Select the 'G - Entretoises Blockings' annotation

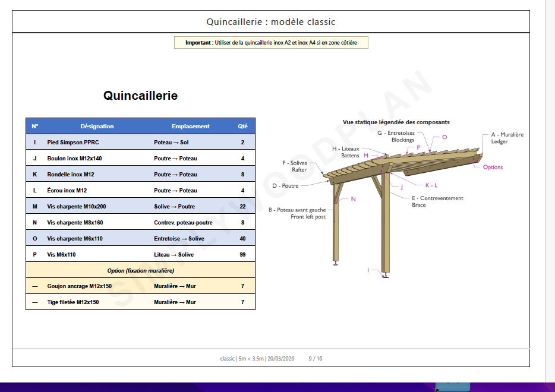click(x=397, y=135)
